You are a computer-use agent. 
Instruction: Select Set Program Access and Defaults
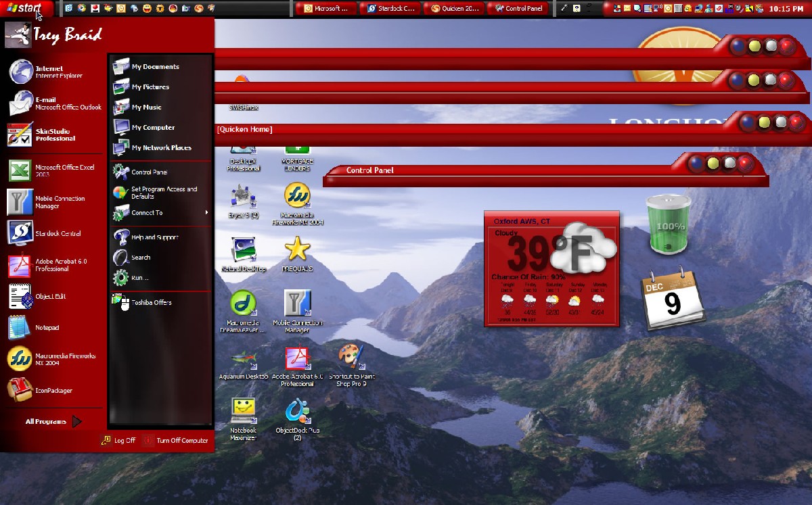click(x=160, y=193)
